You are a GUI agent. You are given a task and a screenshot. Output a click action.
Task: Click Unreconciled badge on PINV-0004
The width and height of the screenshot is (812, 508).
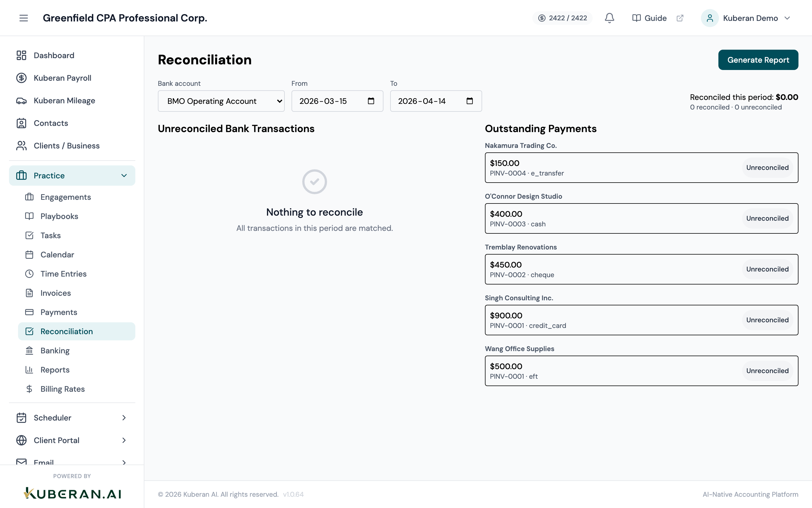click(767, 168)
